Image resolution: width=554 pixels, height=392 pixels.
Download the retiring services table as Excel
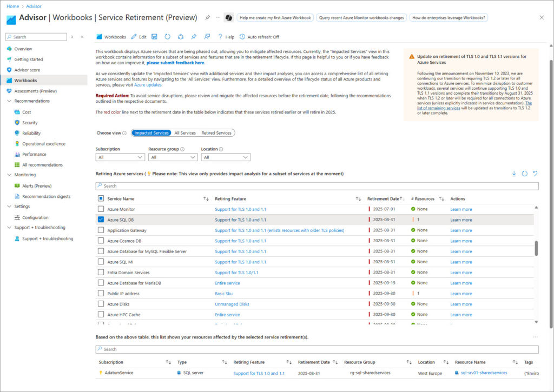point(514,173)
